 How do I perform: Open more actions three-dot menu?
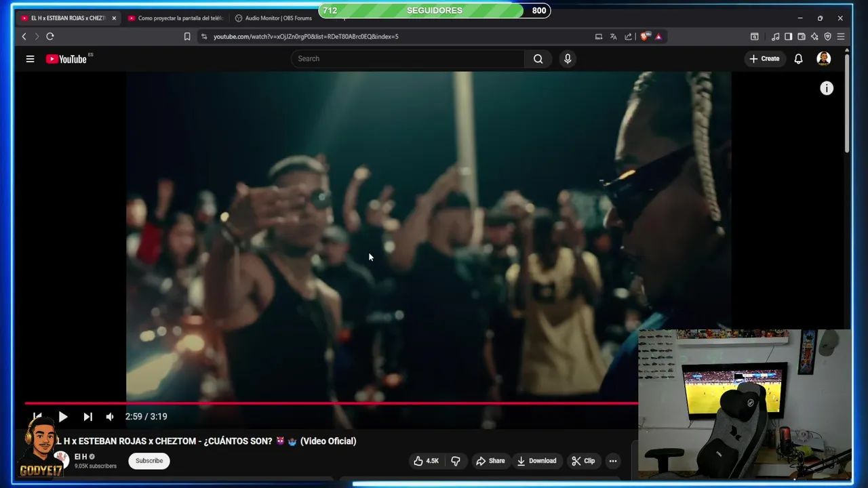coord(613,461)
